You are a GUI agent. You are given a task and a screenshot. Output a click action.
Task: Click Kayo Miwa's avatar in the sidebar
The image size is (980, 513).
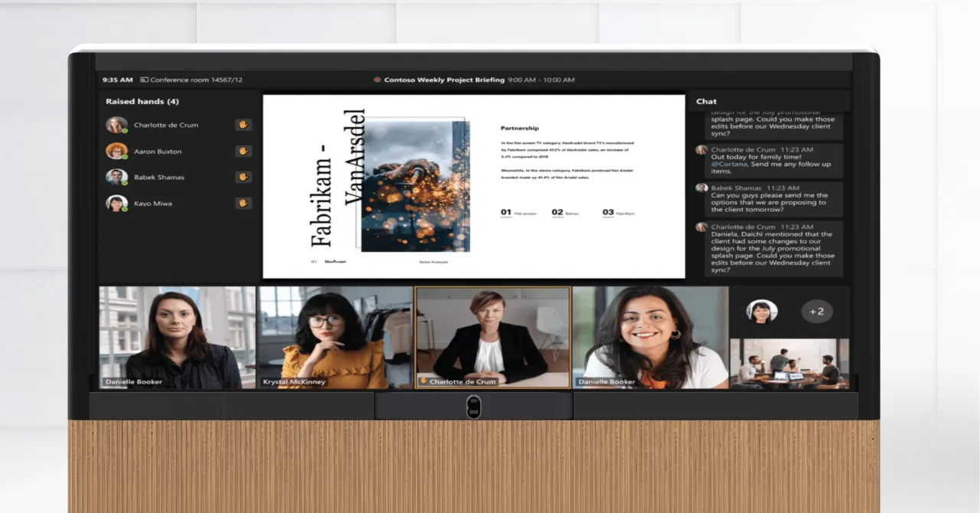coord(116,203)
